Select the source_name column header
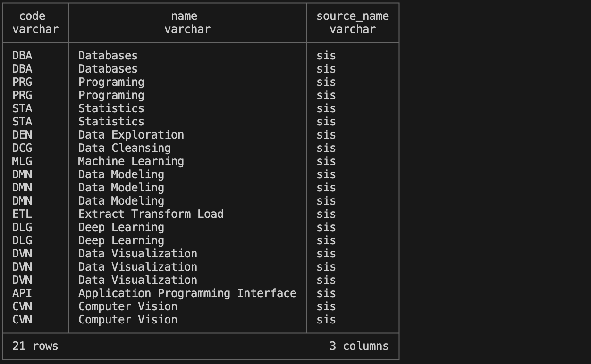591x364 pixels. tap(353, 17)
